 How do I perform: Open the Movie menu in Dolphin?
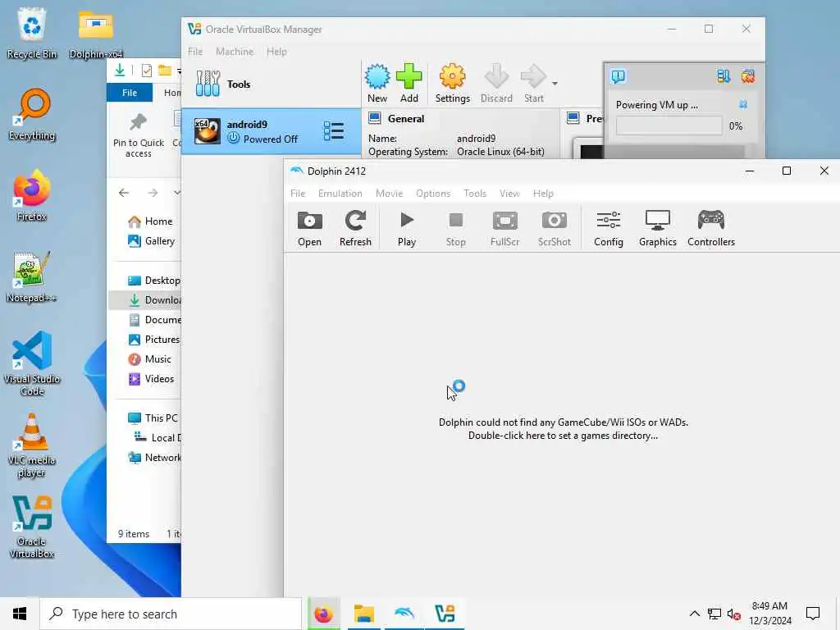[x=389, y=194]
